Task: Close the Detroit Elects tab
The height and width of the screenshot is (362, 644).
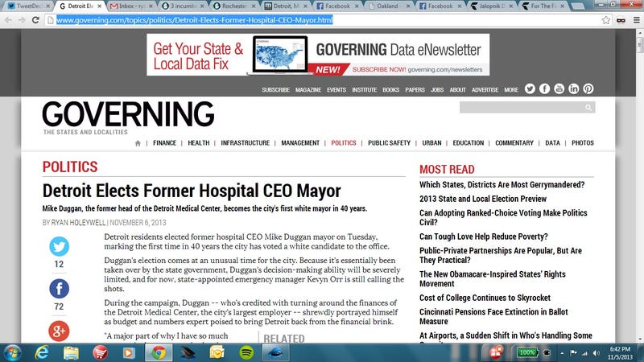Action: (x=99, y=6)
